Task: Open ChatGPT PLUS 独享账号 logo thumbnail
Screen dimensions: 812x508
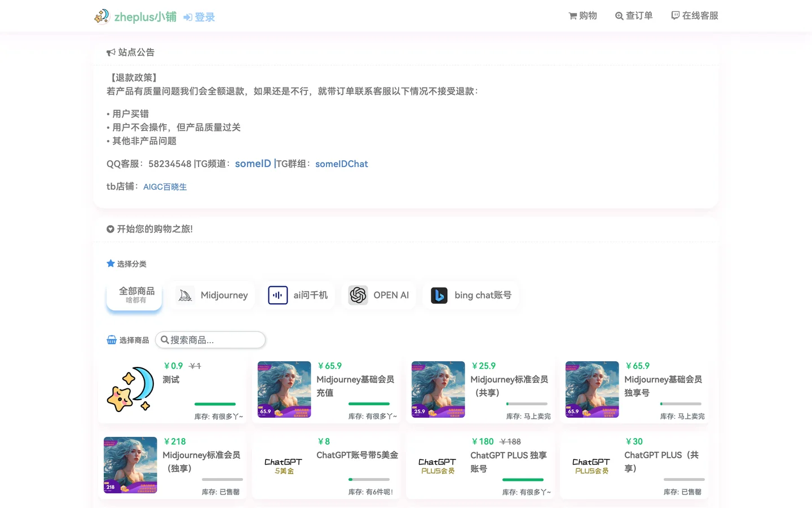Action: pyautogui.click(x=438, y=466)
